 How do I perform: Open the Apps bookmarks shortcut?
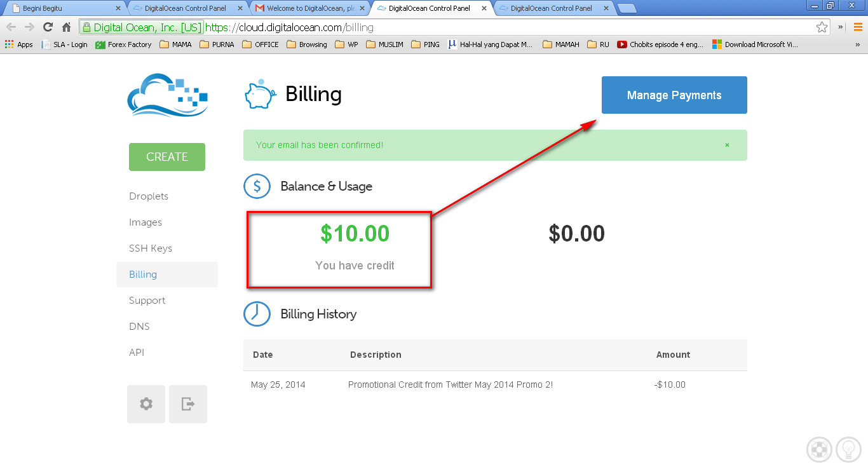coord(19,44)
